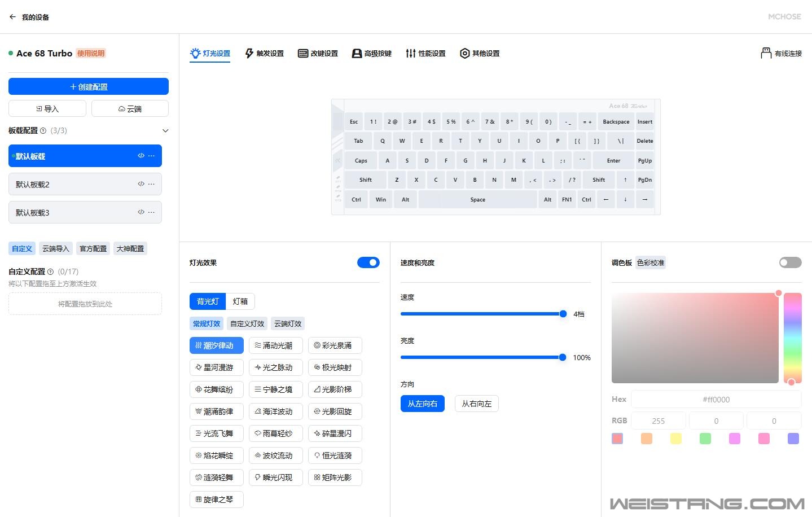812x517 pixels.
Task: Select the 星河漫游 lighting effect
Action: pyautogui.click(x=217, y=367)
